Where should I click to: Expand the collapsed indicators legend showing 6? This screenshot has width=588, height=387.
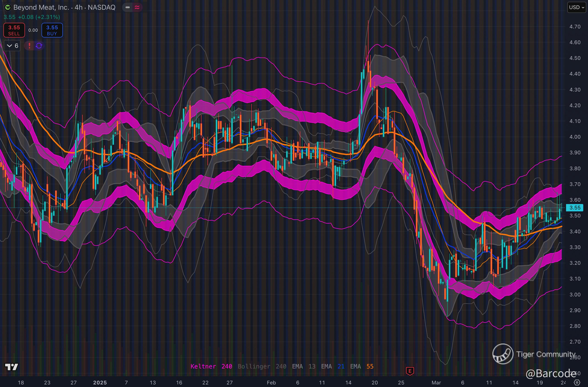point(12,46)
